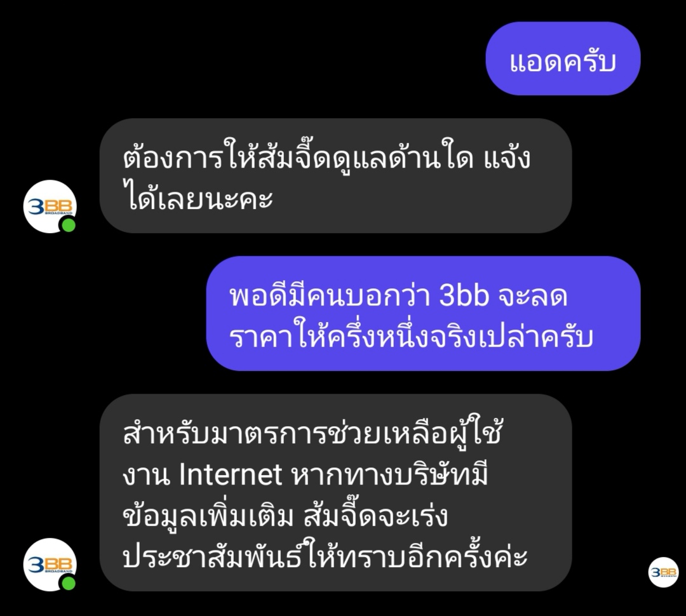686x616 pixels.
Task: Open the 3BB avatar beside the สำหรับมาตรการ message
Action: [50, 565]
